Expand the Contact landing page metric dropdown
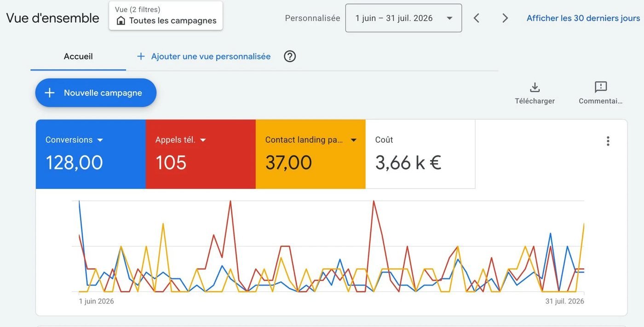This screenshot has height=327, width=644. [353, 140]
